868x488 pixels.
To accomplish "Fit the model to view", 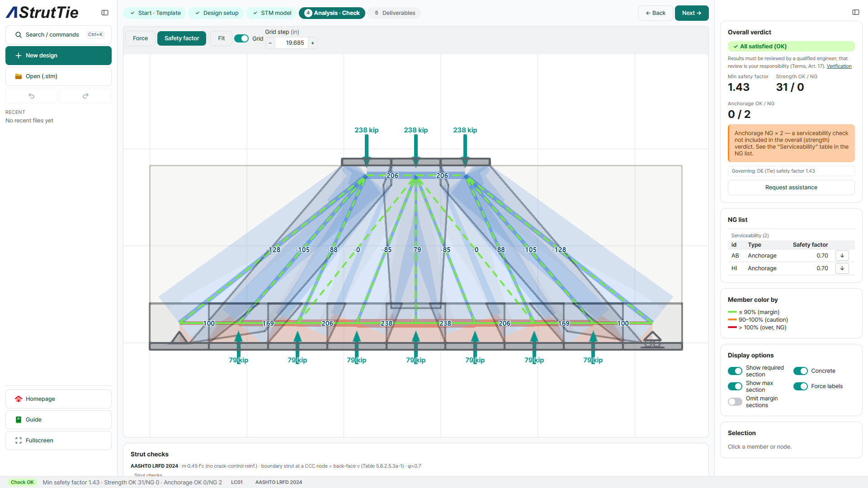I will [x=222, y=38].
